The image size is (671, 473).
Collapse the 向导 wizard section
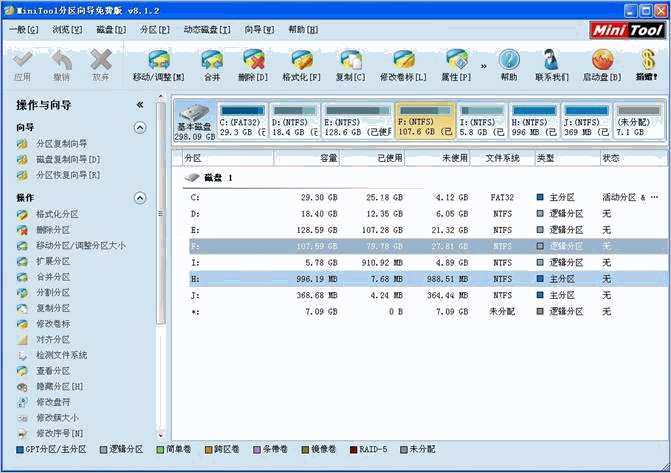click(140, 128)
